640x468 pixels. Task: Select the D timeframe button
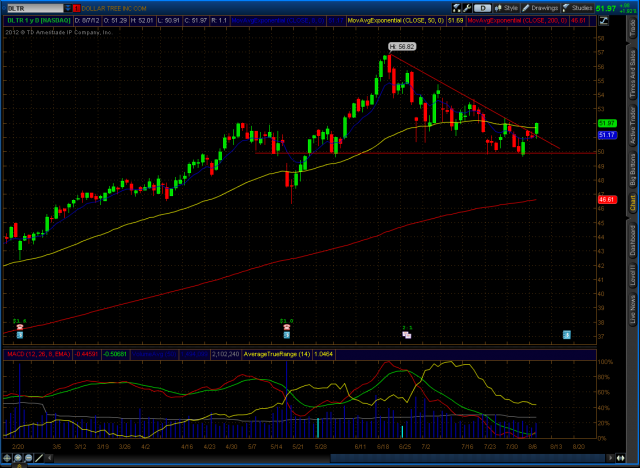482,8
